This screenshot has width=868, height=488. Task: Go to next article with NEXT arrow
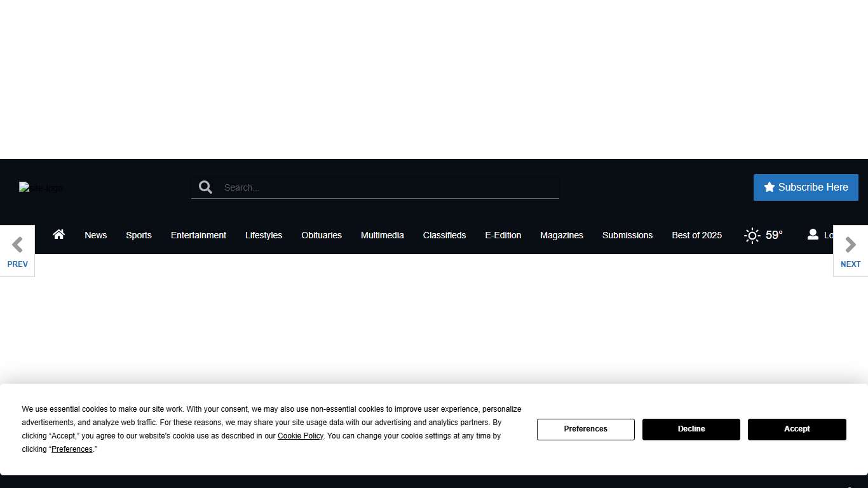[850, 251]
